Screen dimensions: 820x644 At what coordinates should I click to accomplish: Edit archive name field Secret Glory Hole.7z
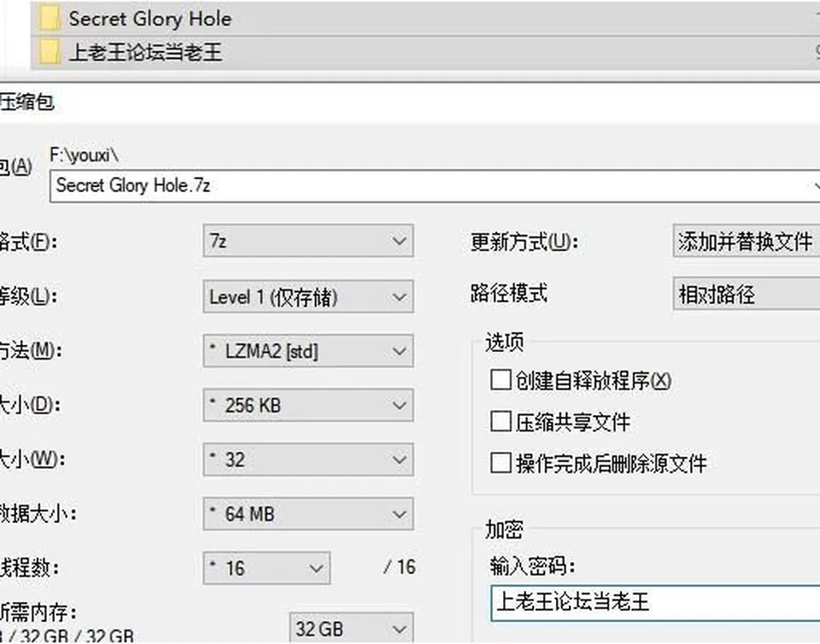click(435, 185)
